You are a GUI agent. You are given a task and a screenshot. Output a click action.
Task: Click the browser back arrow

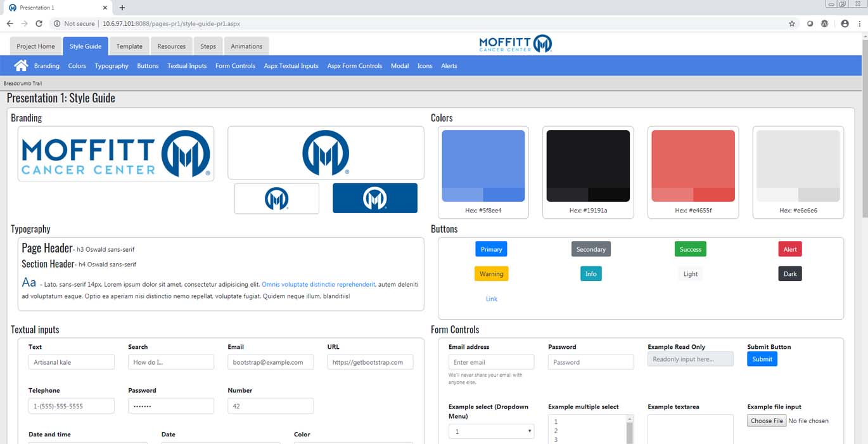click(10, 23)
